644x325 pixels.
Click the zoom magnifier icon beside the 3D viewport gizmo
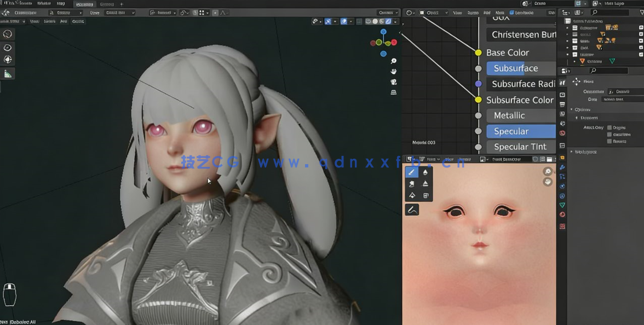(x=393, y=61)
